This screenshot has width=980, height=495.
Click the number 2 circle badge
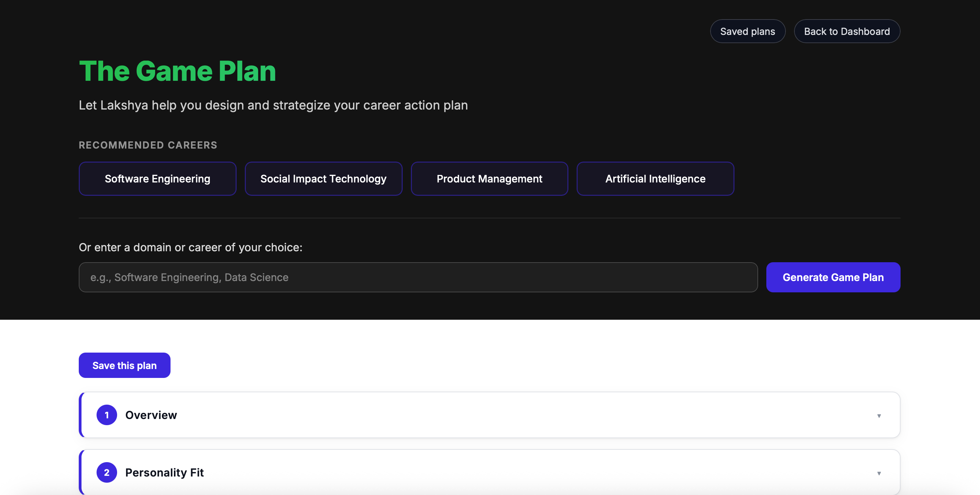coord(106,472)
